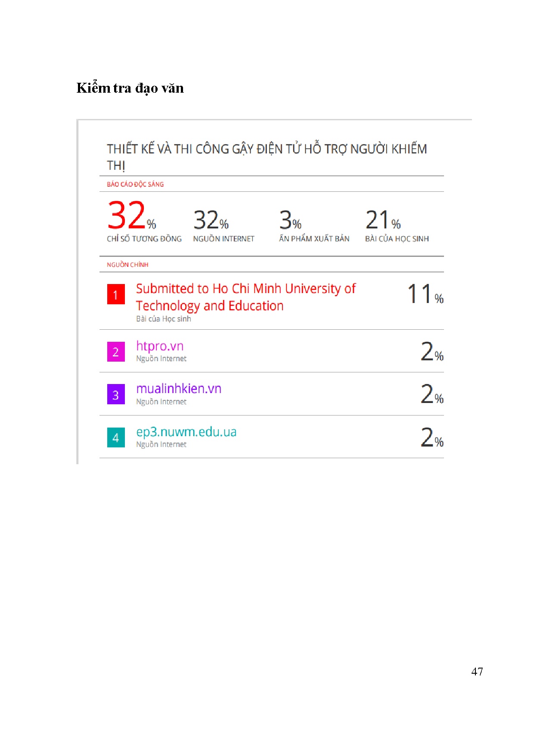Click the red source badge number 1
Screen dimensions: 534x756
pos(116,294)
